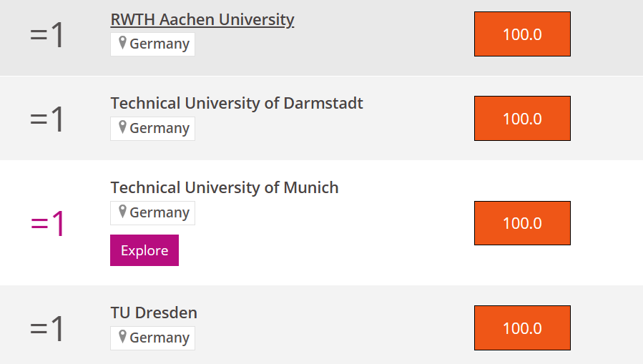The image size is (643, 364).
Task: Click the 100.0 score box for RWTH Aachen
Action: 522,34
